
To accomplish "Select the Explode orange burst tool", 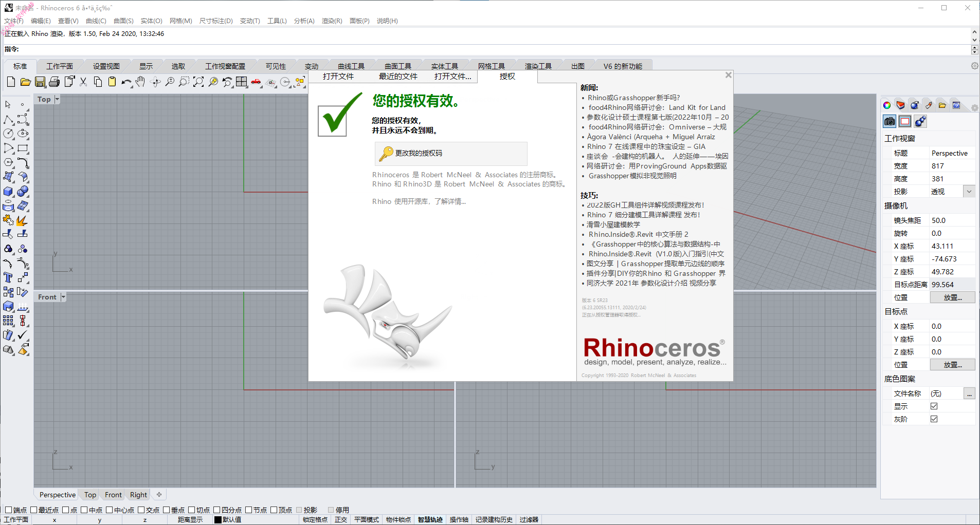I will pyautogui.click(x=23, y=220).
